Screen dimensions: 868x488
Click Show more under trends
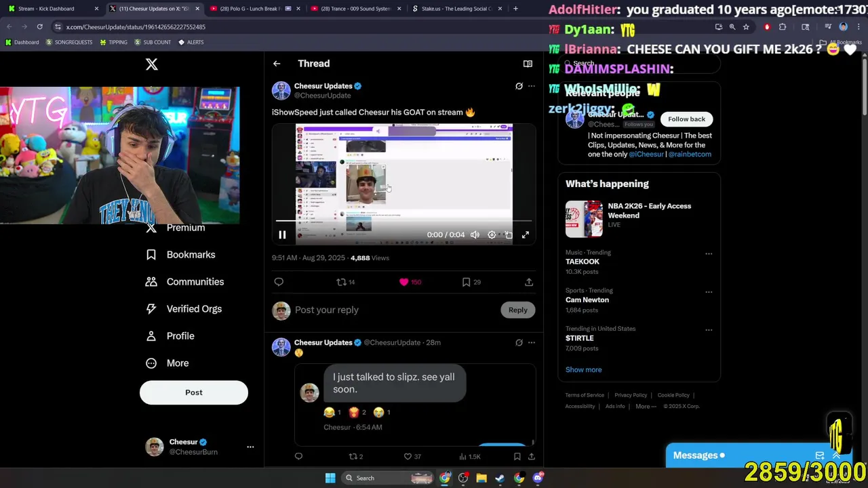[x=583, y=370]
